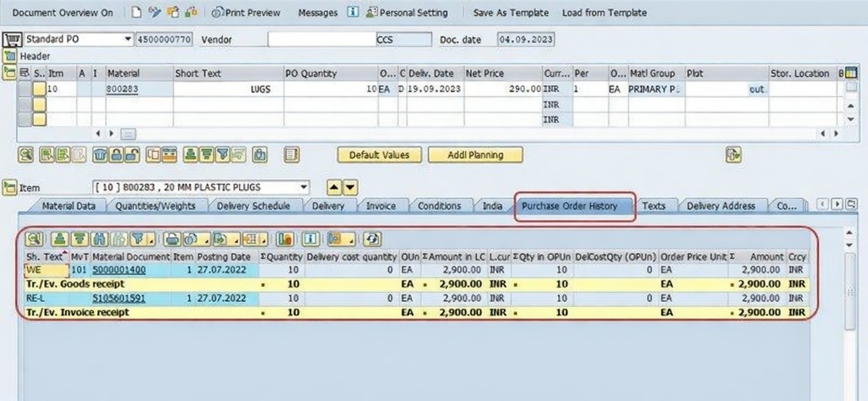Click the Create new document icon
Viewport: 868px width, 401px height.
(136, 12)
